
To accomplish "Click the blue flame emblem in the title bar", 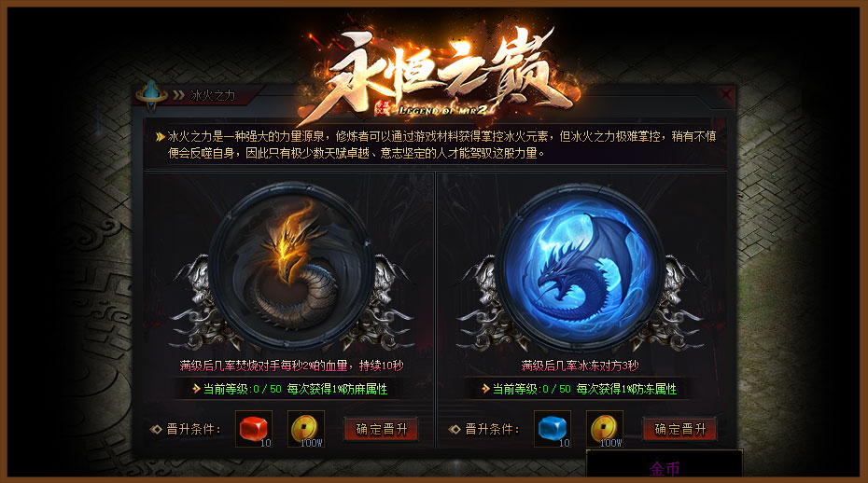I will [152, 95].
